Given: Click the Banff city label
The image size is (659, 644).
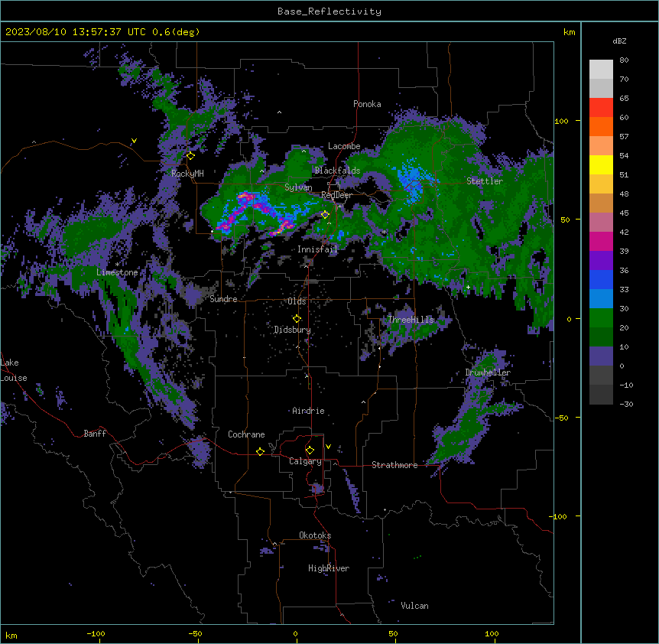Looking at the screenshot, I should (95, 434).
